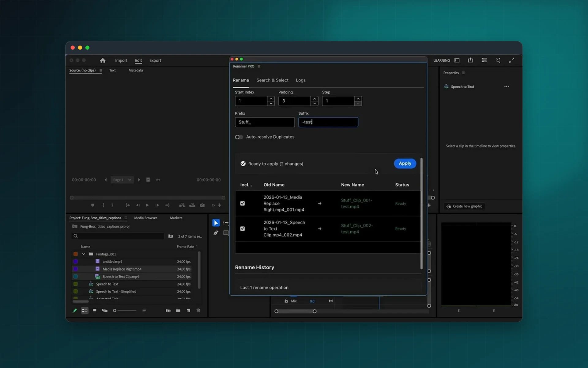Click the trash icon in Project panel
Viewport: 588px width, 368px height.
tap(198, 310)
